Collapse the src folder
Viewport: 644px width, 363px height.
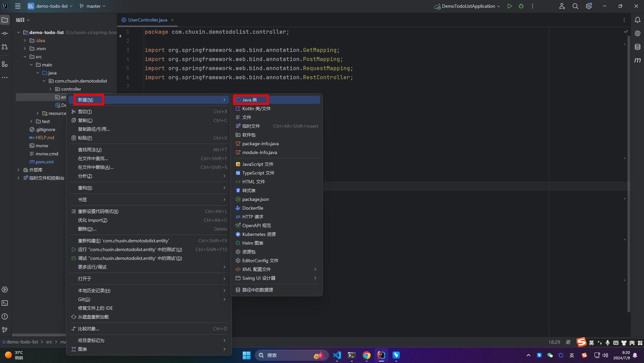click(25, 57)
